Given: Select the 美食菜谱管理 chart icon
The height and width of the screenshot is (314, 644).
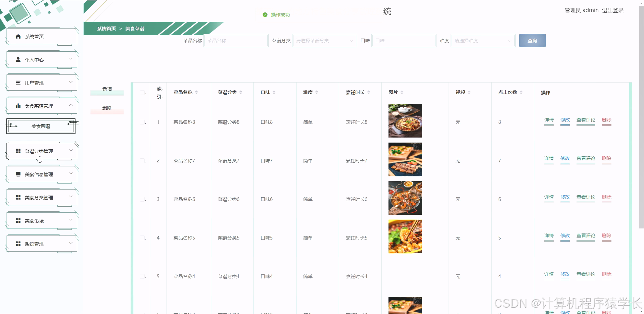Looking at the screenshot, I should 18,105.
